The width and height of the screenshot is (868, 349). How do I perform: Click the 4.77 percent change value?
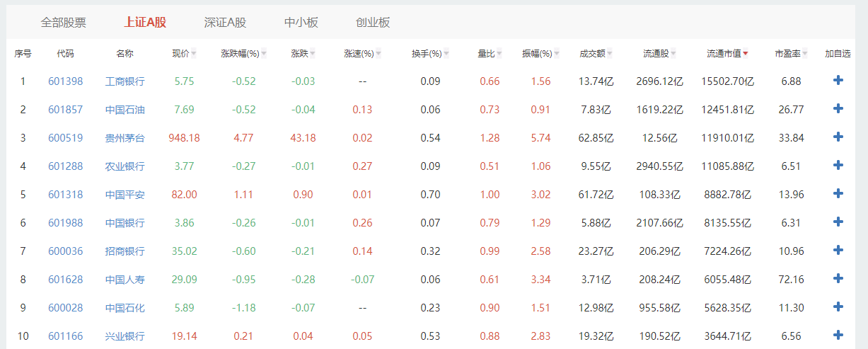(x=244, y=138)
